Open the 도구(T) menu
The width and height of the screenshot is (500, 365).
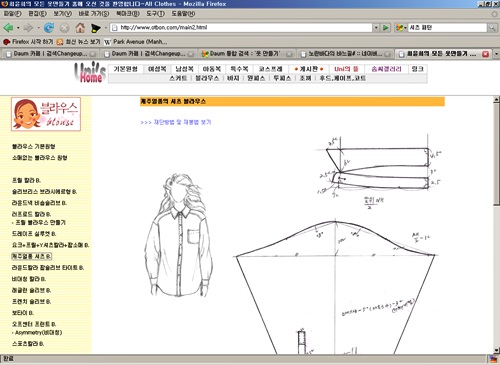155,14
